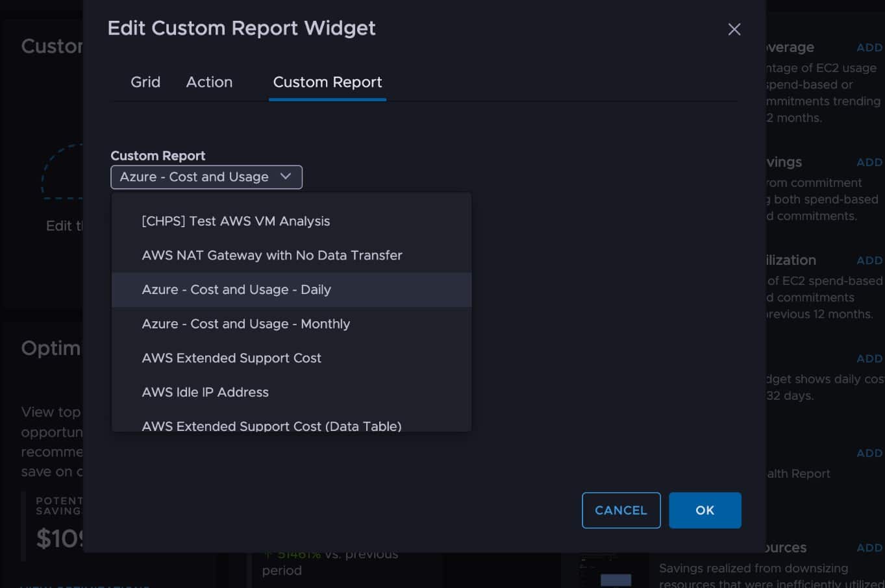The image size is (885, 588).
Task: Confirm the dialog with OK
Action: (705, 510)
